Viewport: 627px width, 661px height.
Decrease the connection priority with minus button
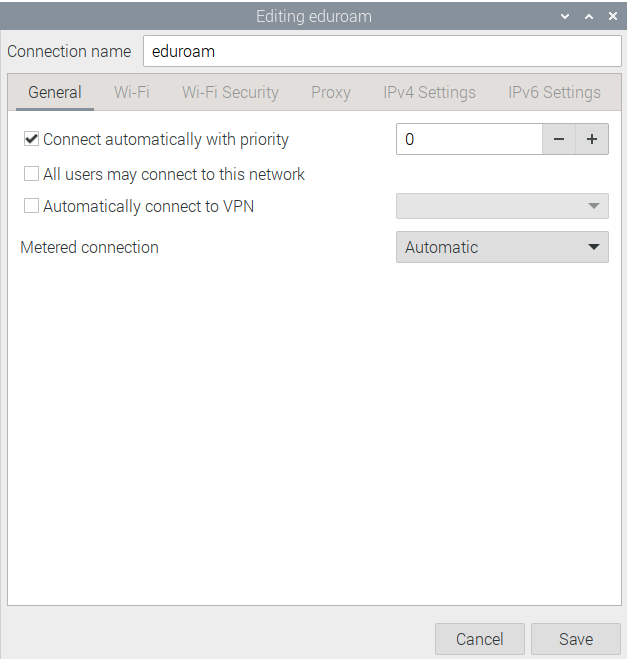coord(559,140)
